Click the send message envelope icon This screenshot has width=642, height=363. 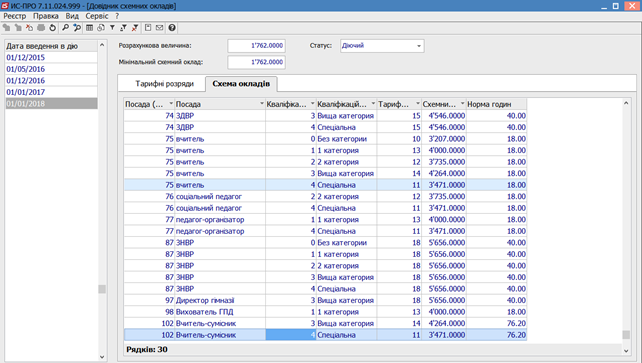click(159, 28)
